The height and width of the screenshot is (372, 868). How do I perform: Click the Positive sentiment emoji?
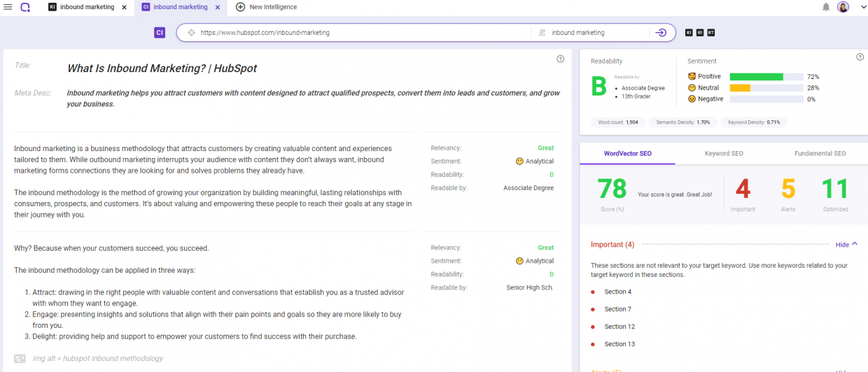pos(692,76)
